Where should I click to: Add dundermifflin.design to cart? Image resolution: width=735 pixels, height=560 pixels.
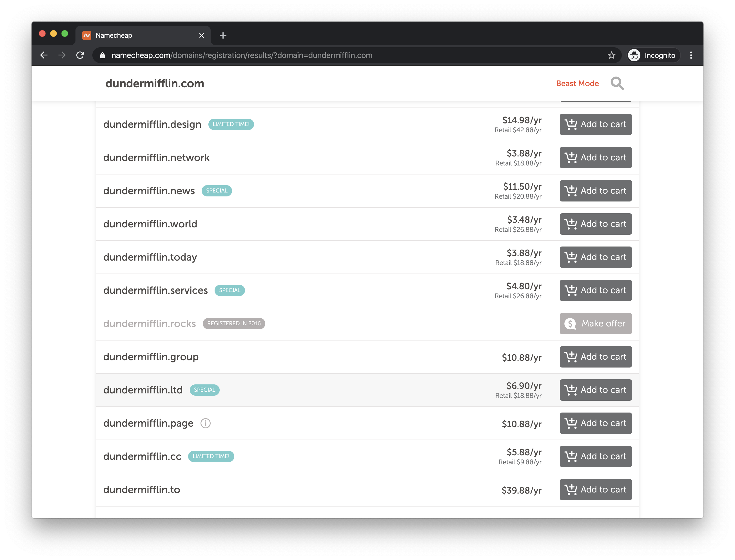click(596, 124)
